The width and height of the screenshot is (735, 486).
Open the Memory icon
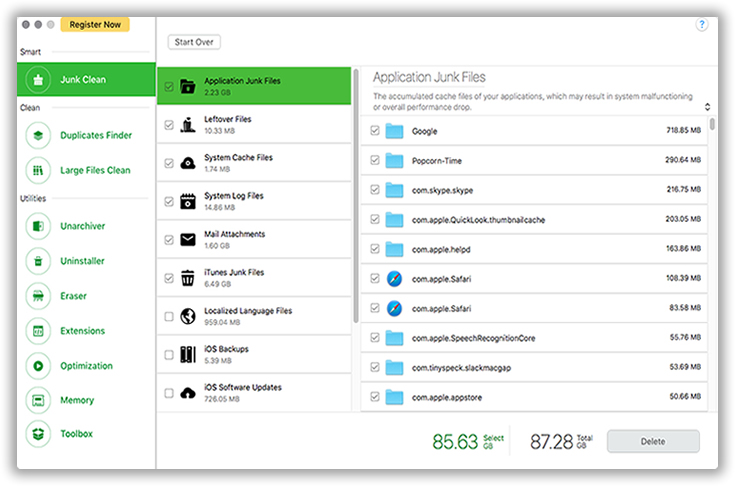38,400
